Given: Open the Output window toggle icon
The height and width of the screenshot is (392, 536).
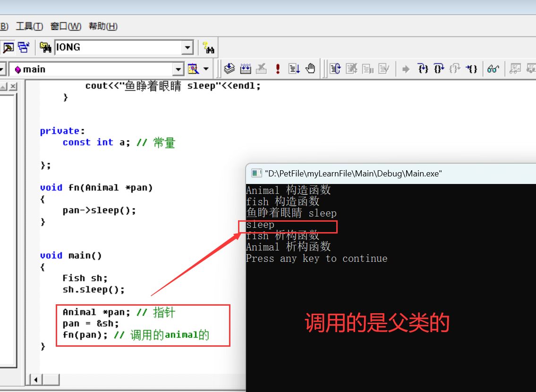Looking at the screenshot, I should [x=8, y=48].
